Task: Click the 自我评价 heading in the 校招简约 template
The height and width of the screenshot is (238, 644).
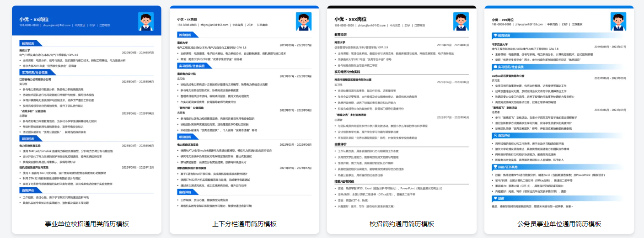Action: click(344, 144)
